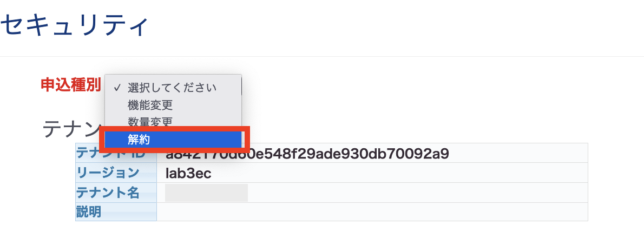Click the empty cell area right of lab3ec
This screenshot has width=644, height=251.
pyautogui.click(x=398, y=173)
